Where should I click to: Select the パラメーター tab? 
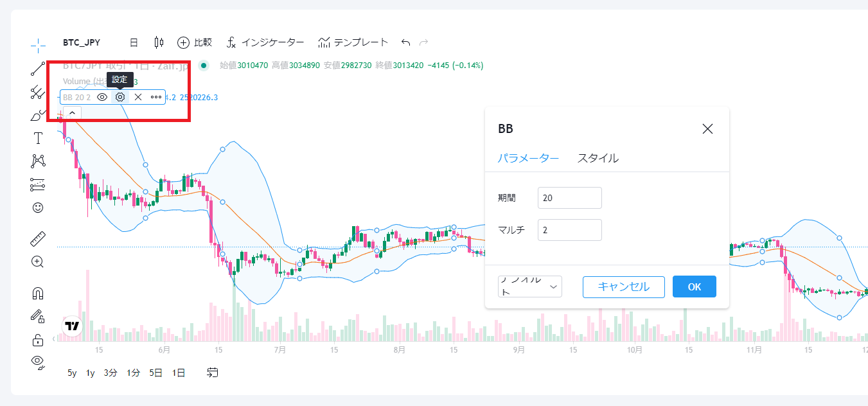(528, 158)
